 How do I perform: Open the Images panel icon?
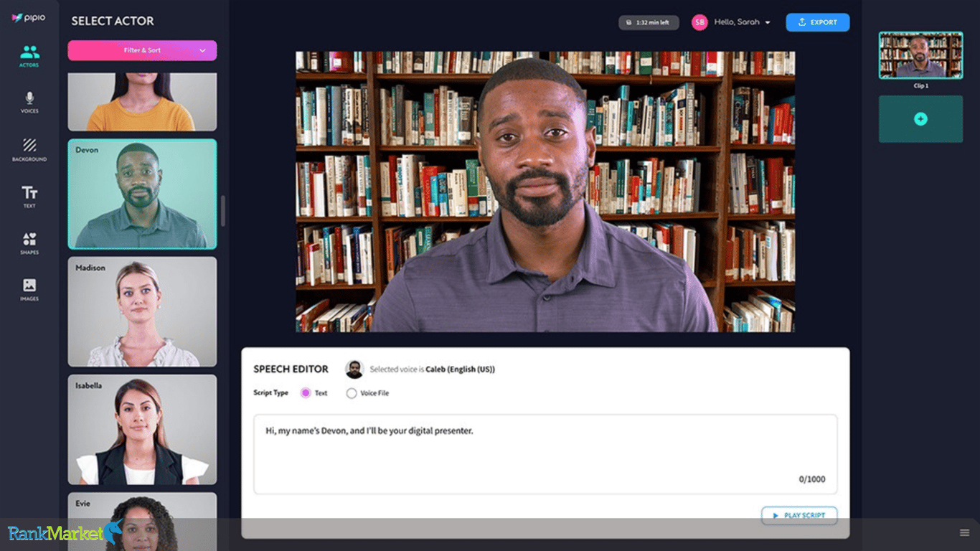point(29,285)
